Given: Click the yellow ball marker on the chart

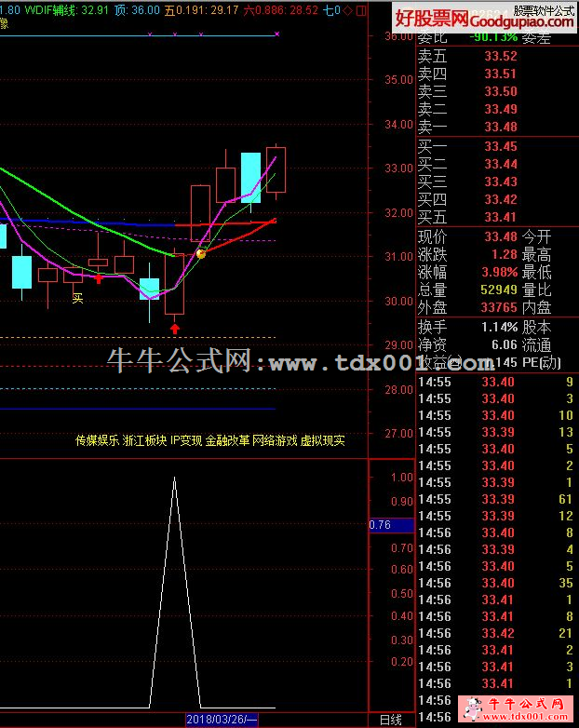Looking at the screenshot, I should [201, 253].
